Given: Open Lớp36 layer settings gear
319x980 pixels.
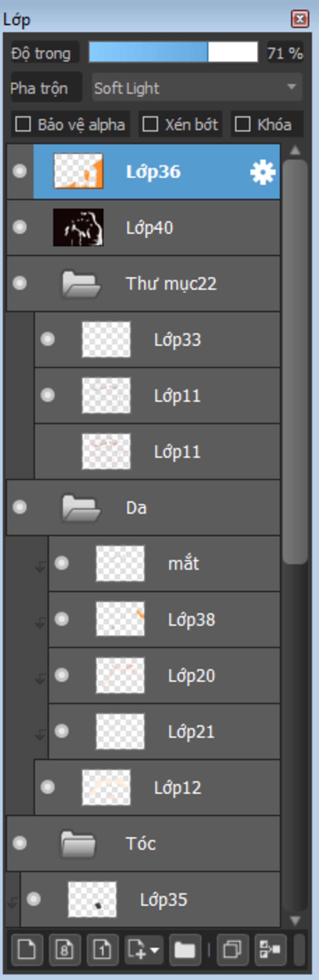Looking at the screenshot, I should tap(263, 172).
